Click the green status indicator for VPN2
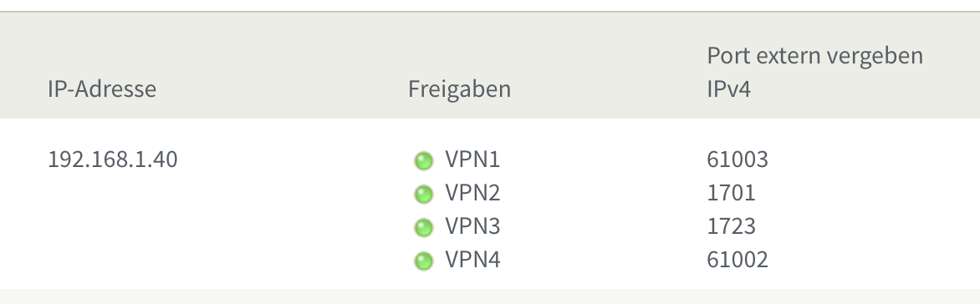 [423, 194]
